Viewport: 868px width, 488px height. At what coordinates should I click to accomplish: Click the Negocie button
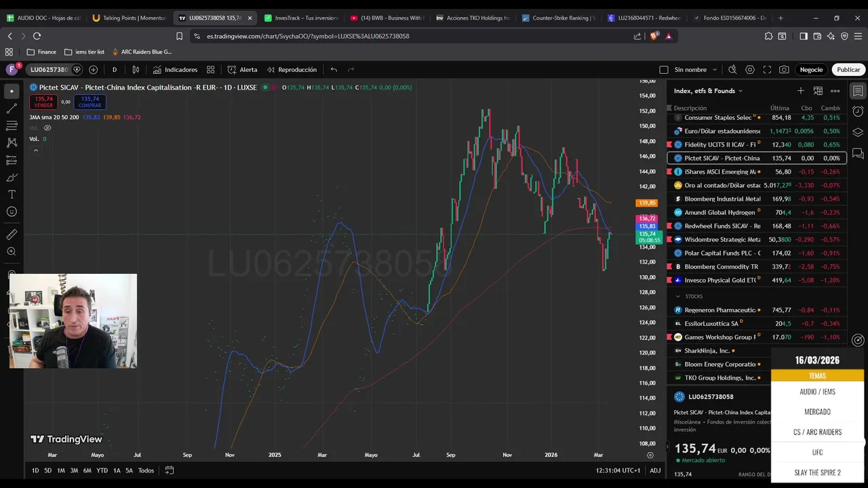[x=811, y=70]
